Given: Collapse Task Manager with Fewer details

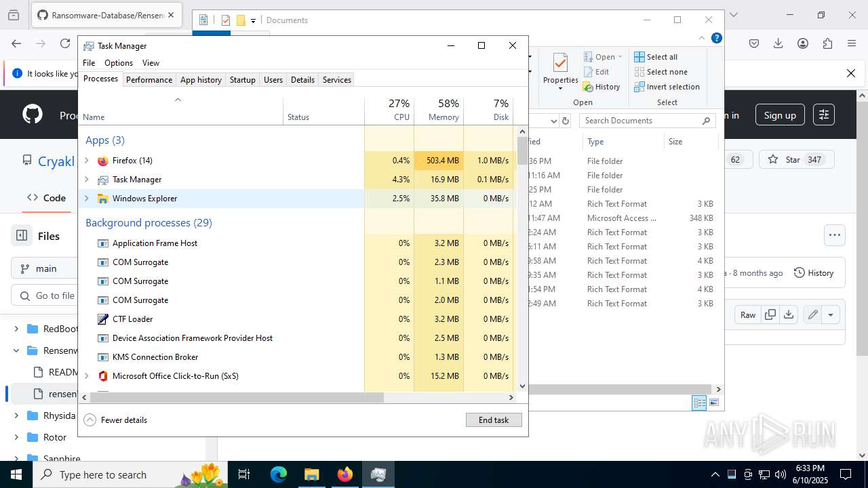Looking at the screenshot, I should tap(115, 420).
